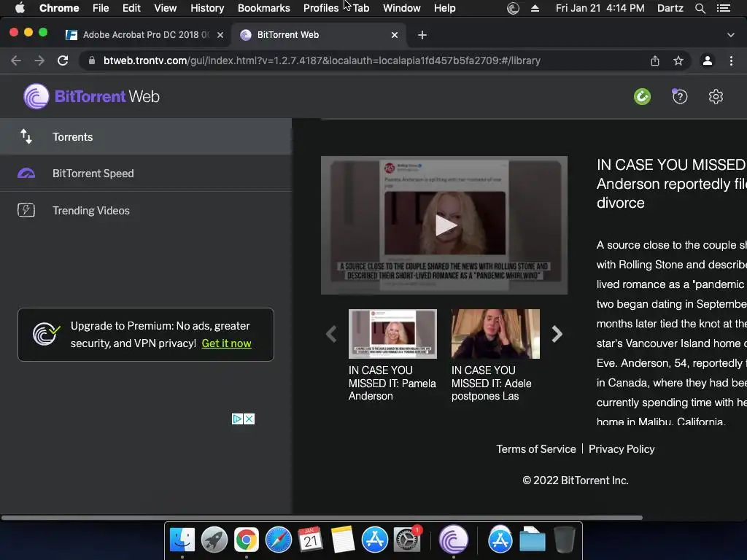Open Finder from the Dock
747x560 pixels.
click(x=182, y=540)
